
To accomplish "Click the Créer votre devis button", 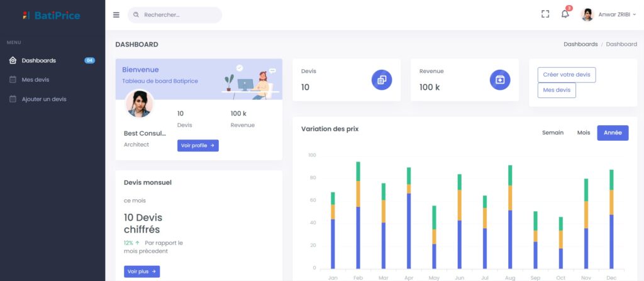I will [566, 75].
